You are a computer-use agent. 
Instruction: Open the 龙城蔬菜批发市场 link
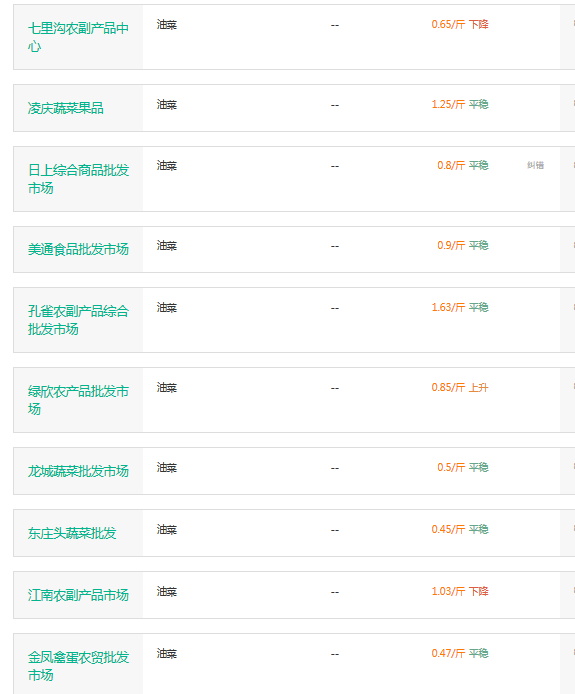click(78, 471)
